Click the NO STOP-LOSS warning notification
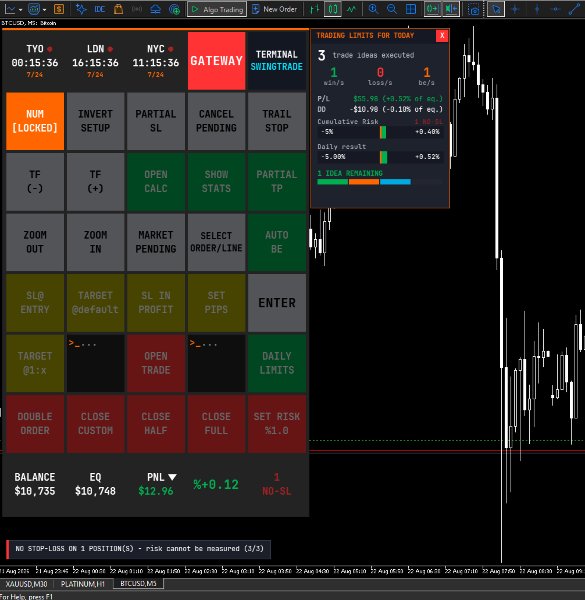The height and width of the screenshot is (600, 585). click(x=139, y=549)
